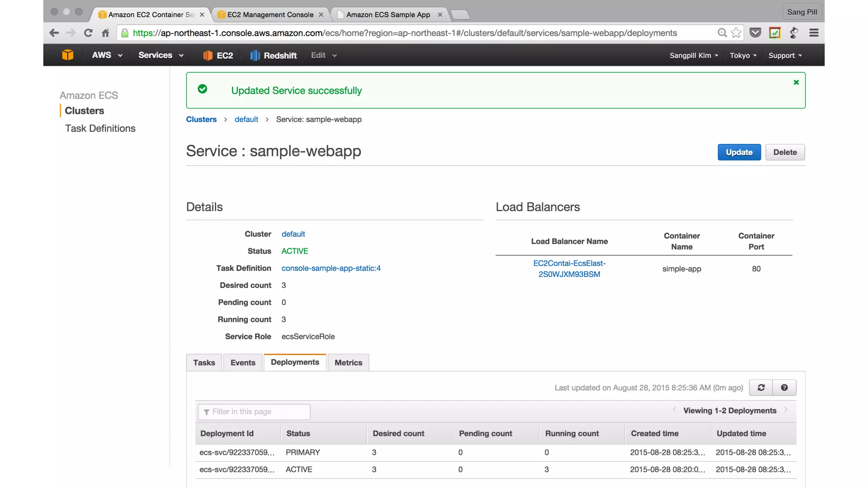Image resolution: width=868 pixels, height=488 pixels.
Task: Dismiss the success notification banner
Action: [x=796, y=83]
